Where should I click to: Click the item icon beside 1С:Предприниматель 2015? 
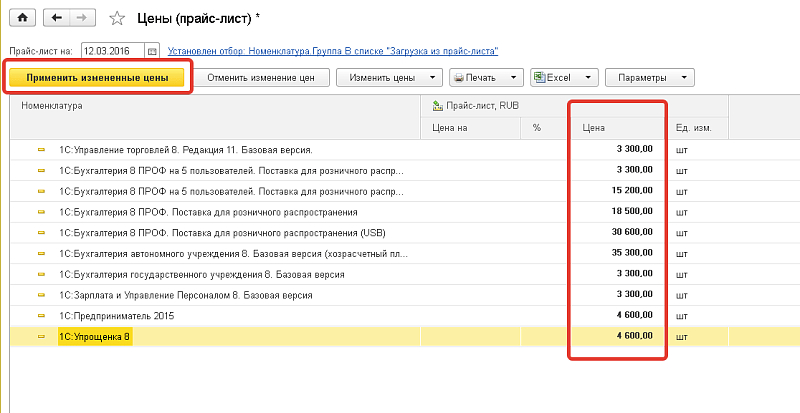point(41,316)
